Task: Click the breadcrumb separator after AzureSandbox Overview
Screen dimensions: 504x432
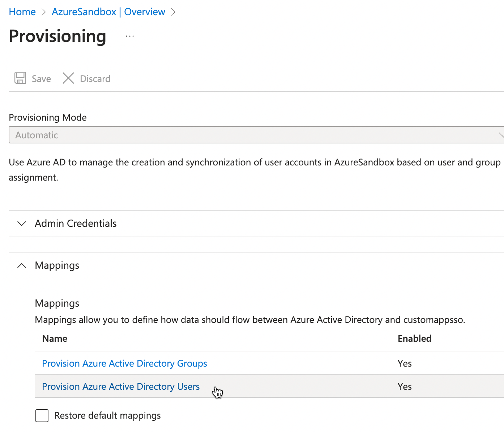Action: [x=173, y=12]
